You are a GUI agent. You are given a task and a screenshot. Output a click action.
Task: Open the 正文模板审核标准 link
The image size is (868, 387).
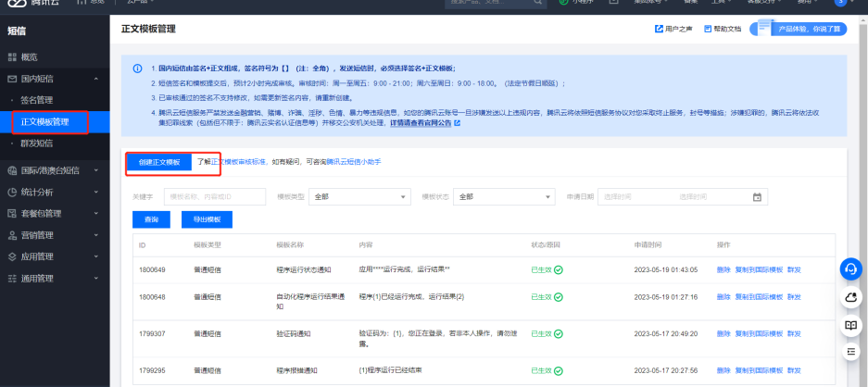click(x=239, y=162)
